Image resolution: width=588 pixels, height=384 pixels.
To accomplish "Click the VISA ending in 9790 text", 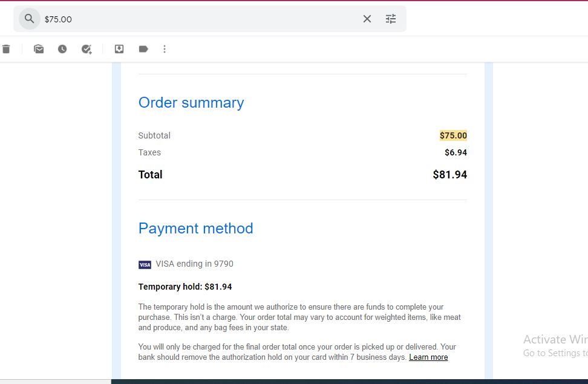I will tap(194, 264).
